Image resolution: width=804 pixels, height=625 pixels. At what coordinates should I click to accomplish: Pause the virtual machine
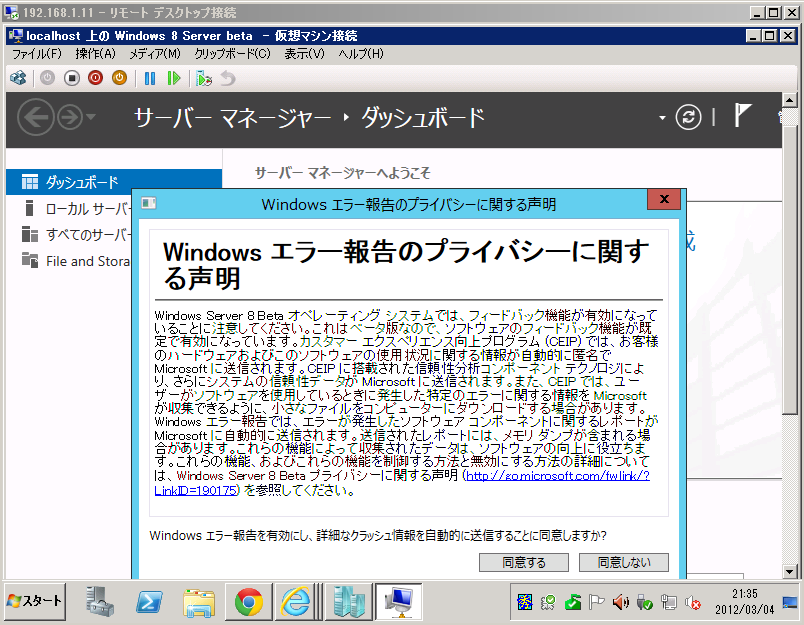click(150, 77)
